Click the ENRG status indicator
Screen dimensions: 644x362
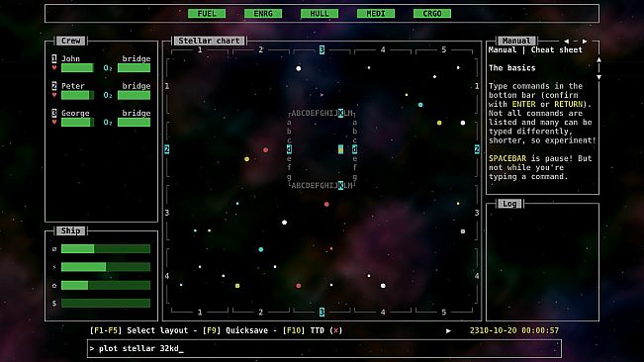(x=263, y=14)
